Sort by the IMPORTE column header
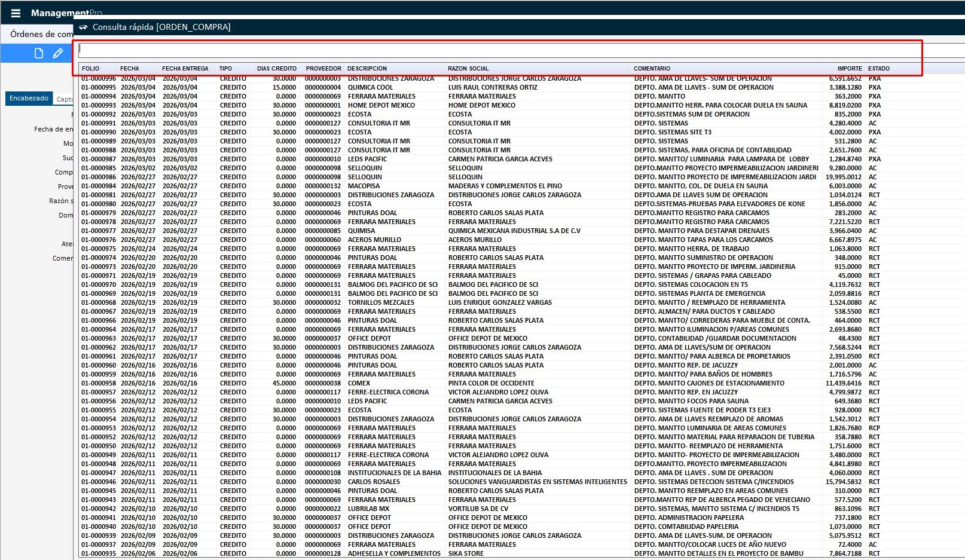 849,69
